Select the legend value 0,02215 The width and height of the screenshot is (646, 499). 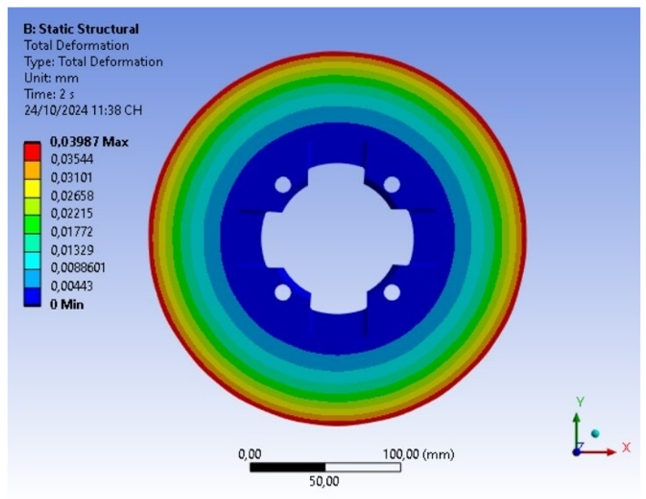coord(72,213)
